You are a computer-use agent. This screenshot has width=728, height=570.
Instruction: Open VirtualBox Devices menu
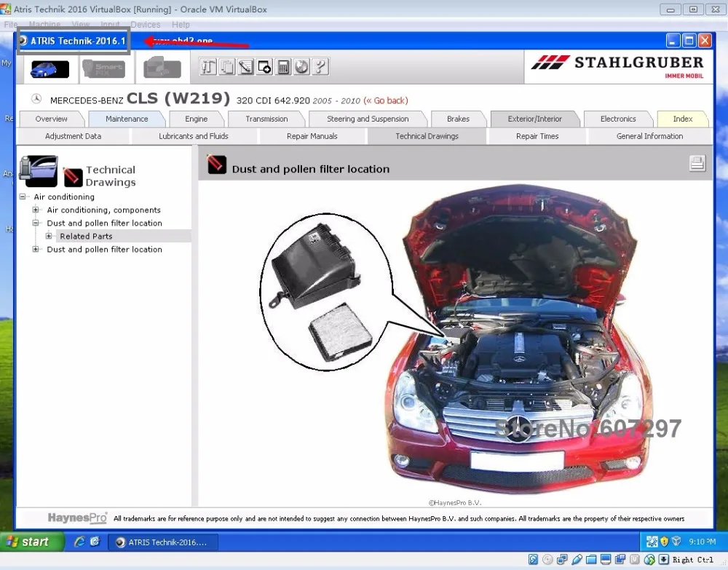coord(146,25)
